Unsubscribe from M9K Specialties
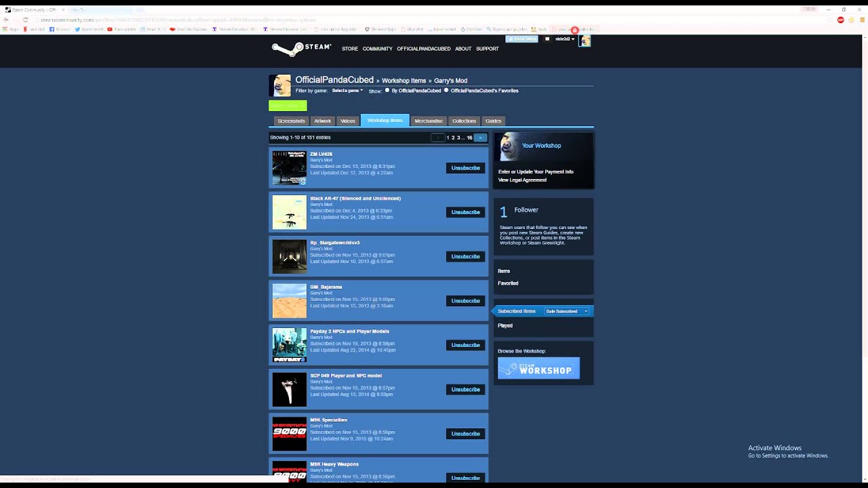868x488 pixels. point(465,434)
